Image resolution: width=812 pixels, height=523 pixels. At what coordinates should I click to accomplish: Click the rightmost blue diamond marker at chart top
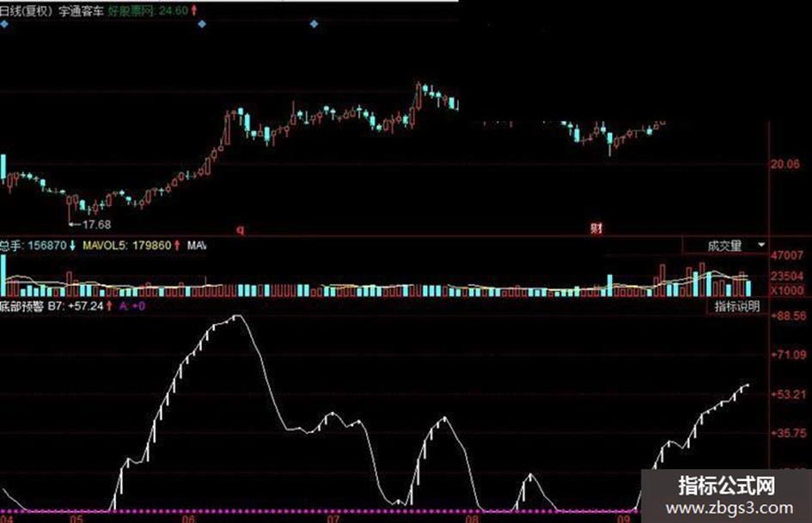pyautogui.click(x=314, y=24)
